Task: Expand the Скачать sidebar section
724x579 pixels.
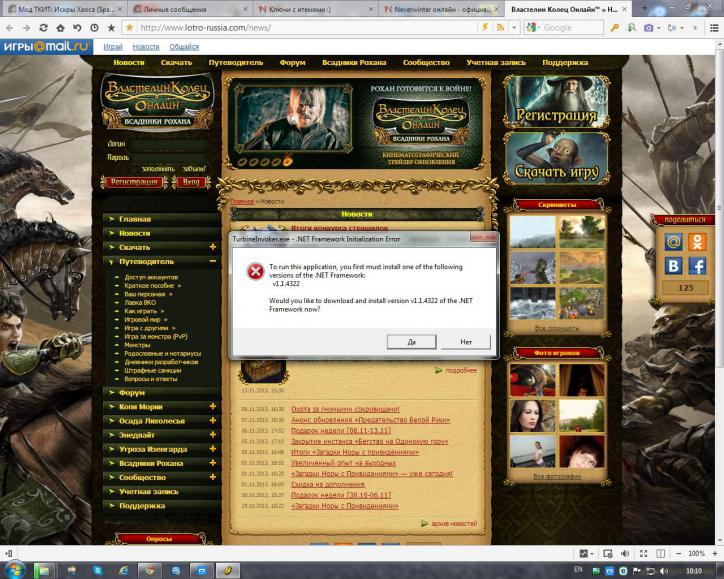Action: (213, 247)
